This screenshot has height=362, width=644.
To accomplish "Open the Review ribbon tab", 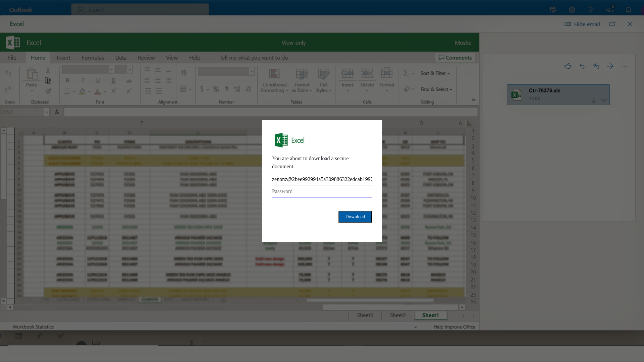I will (146, 58).
